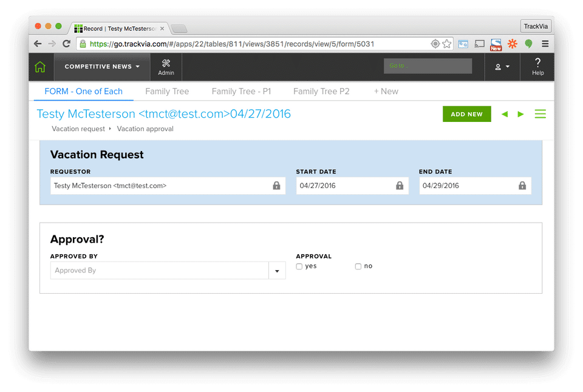Open a new browser tab
The height and width of the screenshot is (392, 583).
[179, 29]
